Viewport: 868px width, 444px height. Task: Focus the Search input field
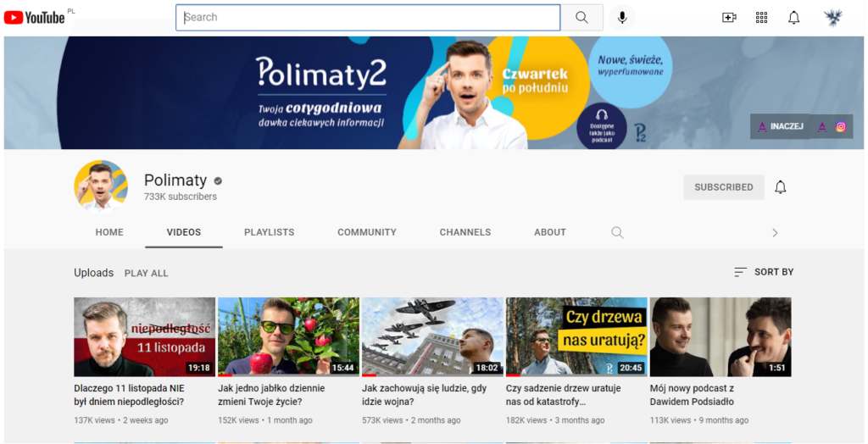[368, 18]
